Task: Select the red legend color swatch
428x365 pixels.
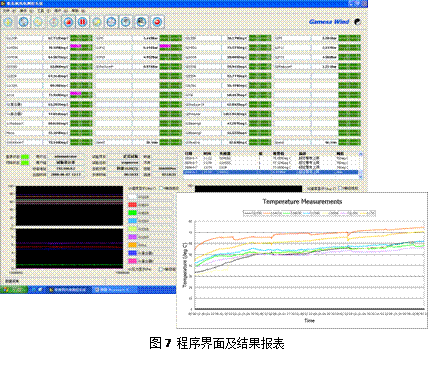Action: point(132,205)
